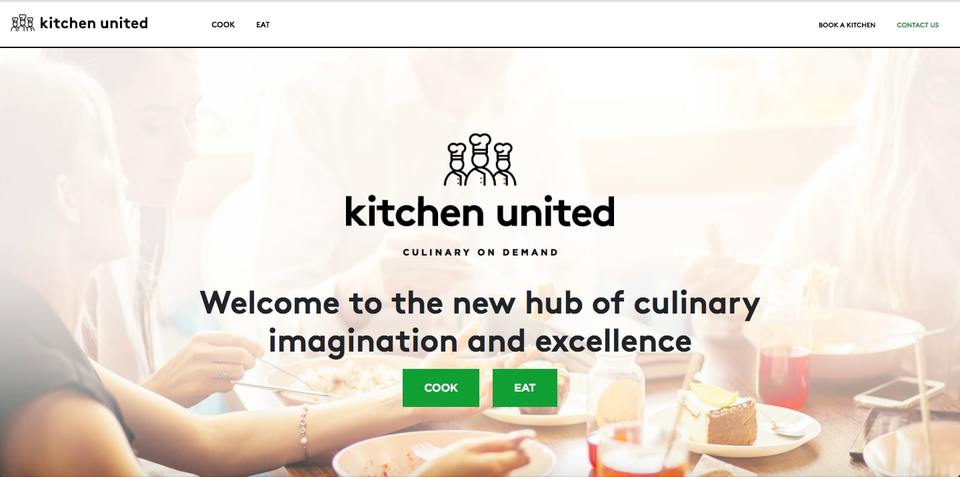Click the bracelet on the woman's wrist
The width and height of the screenshot is (960, 477).
point(303,431)
